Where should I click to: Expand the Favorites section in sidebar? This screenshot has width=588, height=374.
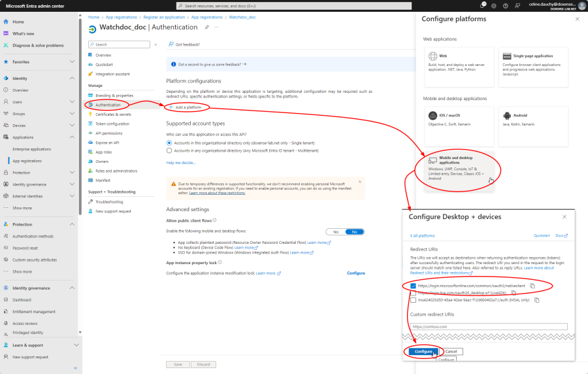pos(72,62)
